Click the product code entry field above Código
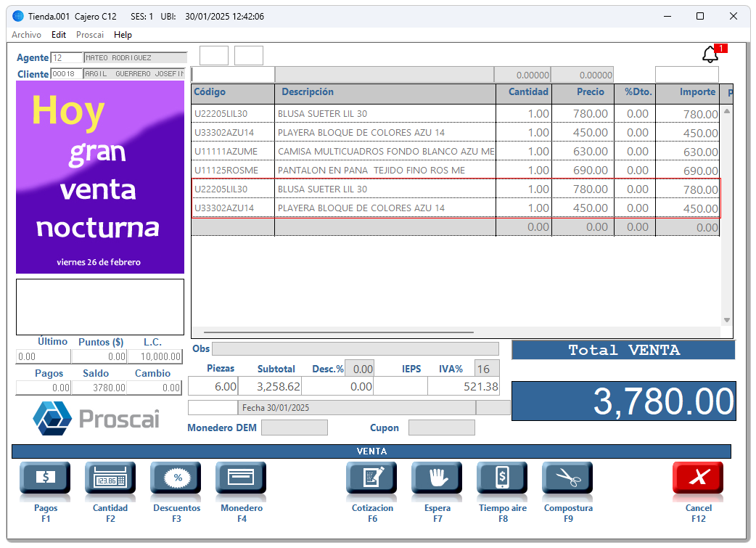The image size is (756, 548). (x=233, y=75)
